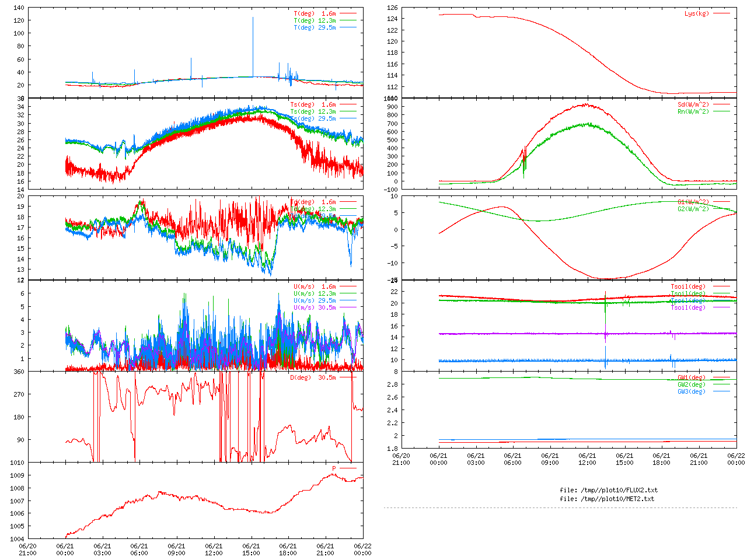The width and height of the screenshot is (747, 560).
Task: Select the Ts(deg) 1.6m legend entry
Action: (313, 105)
